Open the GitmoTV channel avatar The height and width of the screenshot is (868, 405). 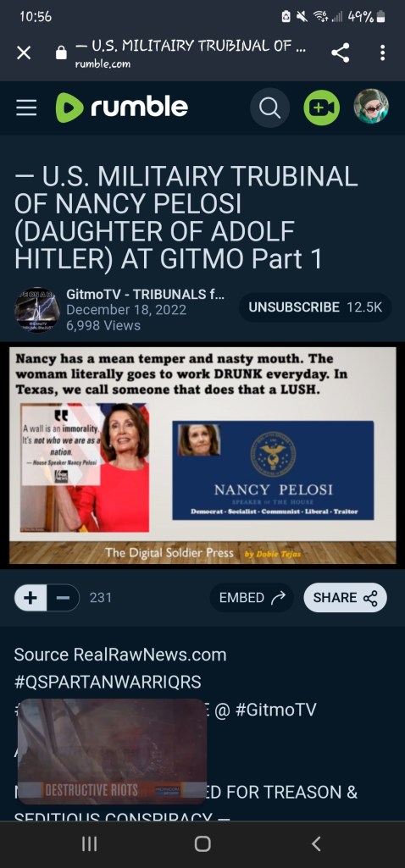coord(36,309)
